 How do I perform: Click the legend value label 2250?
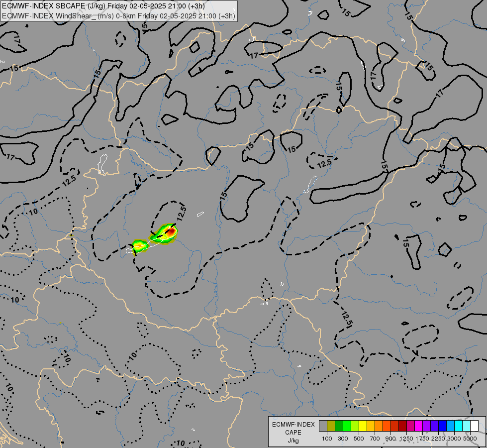pos(438,439)
